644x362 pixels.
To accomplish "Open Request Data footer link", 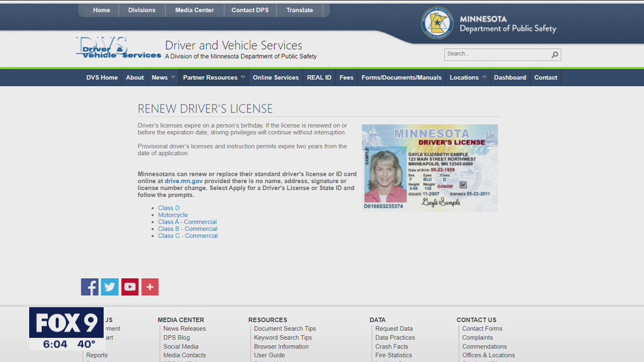I will [x=394, y=329].
